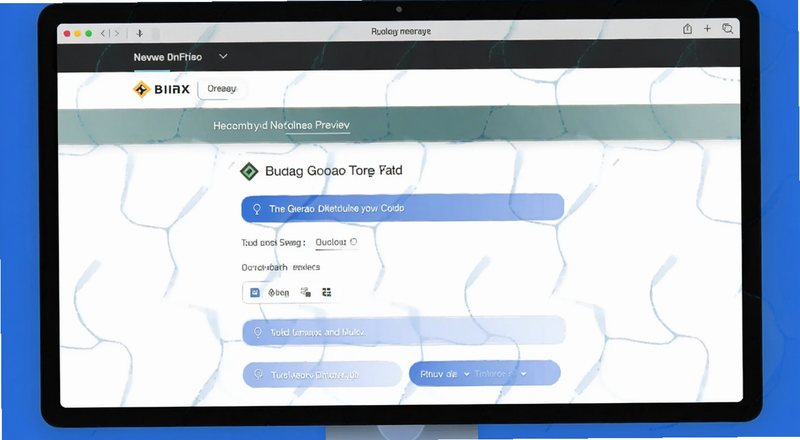The image size is (800, 440).
Task: Expand the chevron beside 'Nevwe DnFtiso'
Action: (x=223, y=56)
